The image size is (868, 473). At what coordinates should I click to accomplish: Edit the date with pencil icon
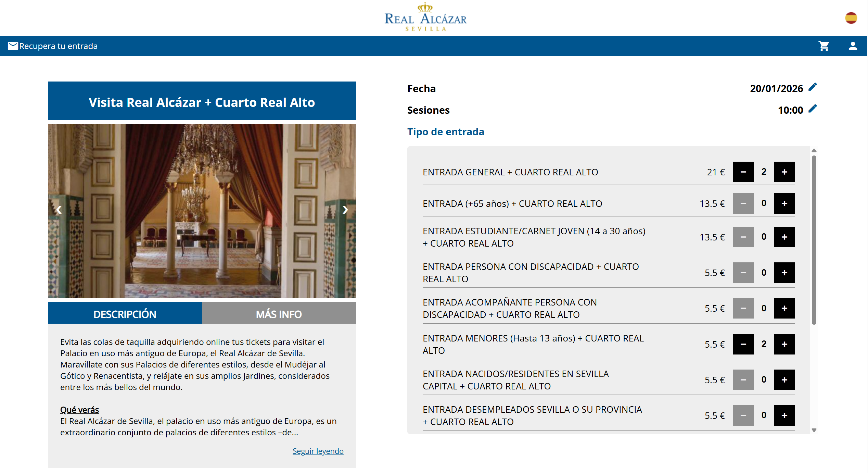pos(813,87)
